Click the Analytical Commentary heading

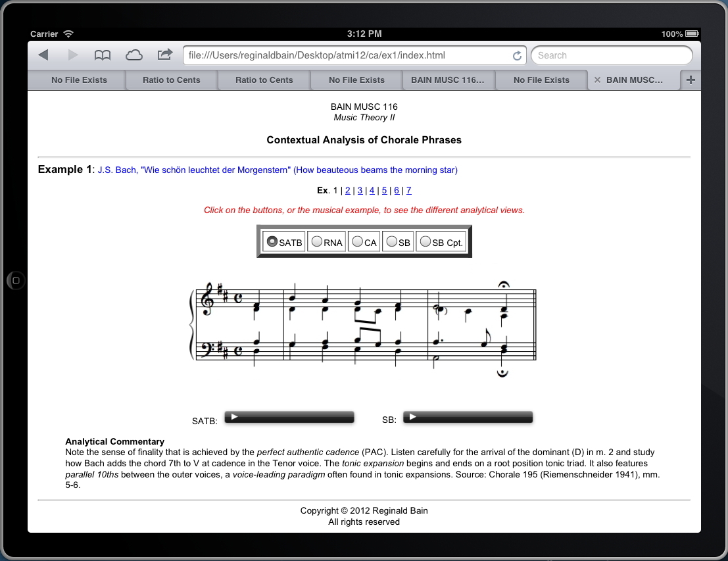click(x=114, y=442)
